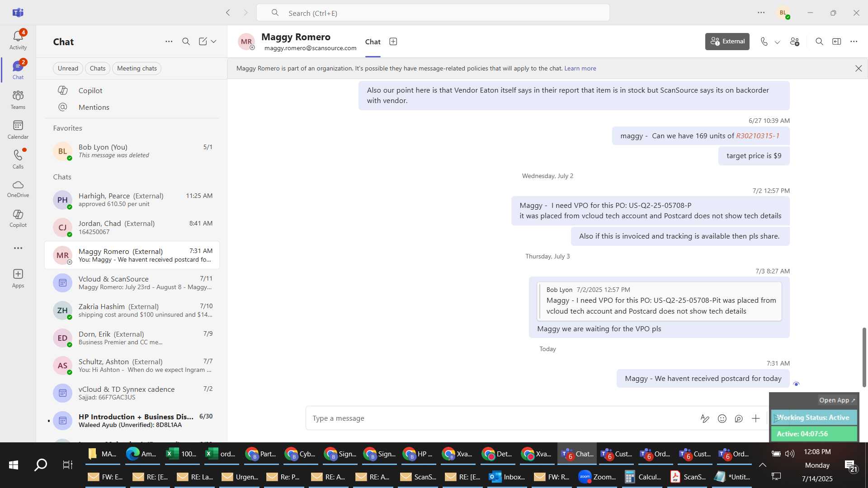Open Calendar in left rail
The image size is (868, 488).
coord(18,130)
